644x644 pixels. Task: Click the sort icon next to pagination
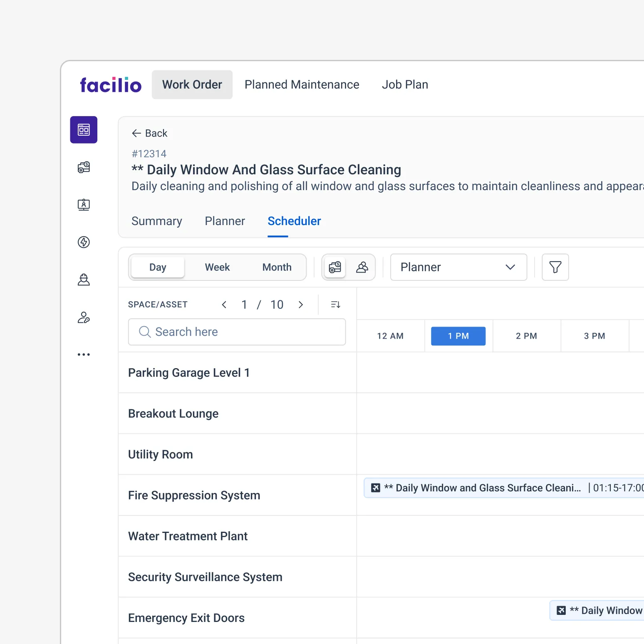pos(335,304)
